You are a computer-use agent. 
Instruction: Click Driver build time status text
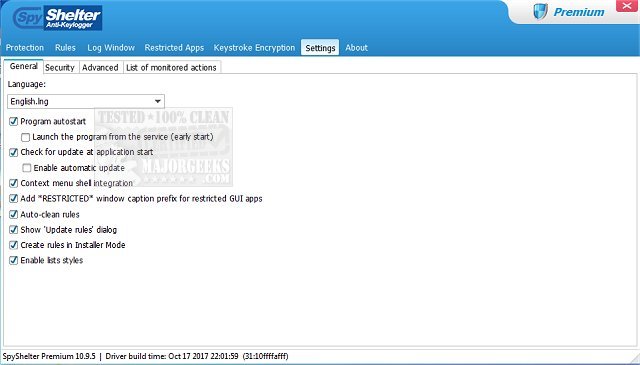pos(172,356)
